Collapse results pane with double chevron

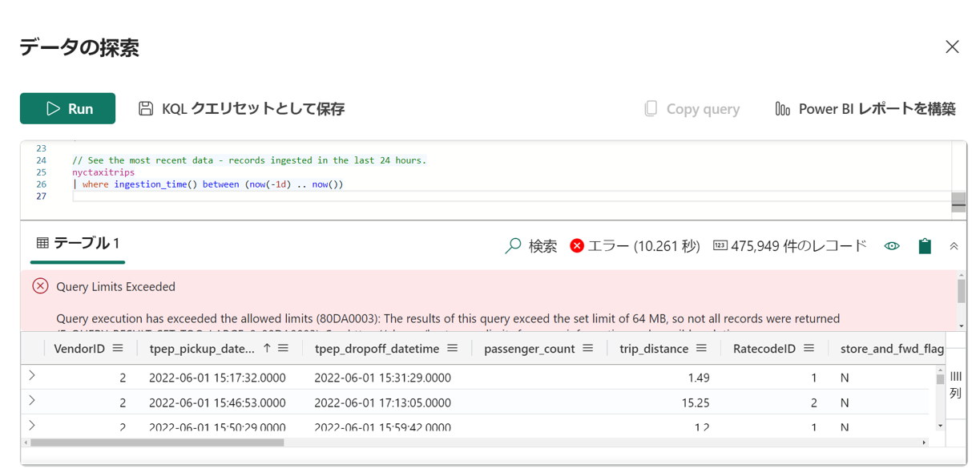pos(954,246)
